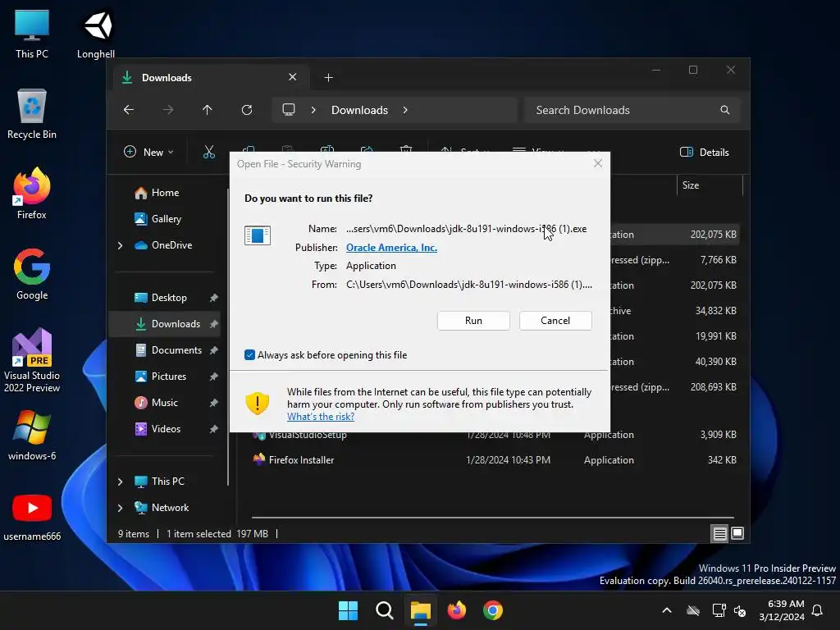
Task: Click the horizontal scrollbar in file list
Action: click(493, 518)
